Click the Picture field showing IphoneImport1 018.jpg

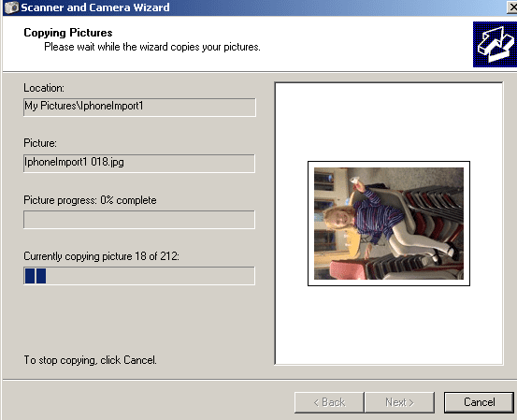click(139, 163)
